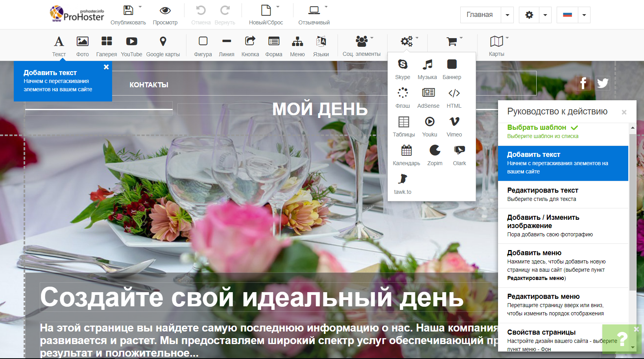Click the YouTube element icon

click(131, 42)
